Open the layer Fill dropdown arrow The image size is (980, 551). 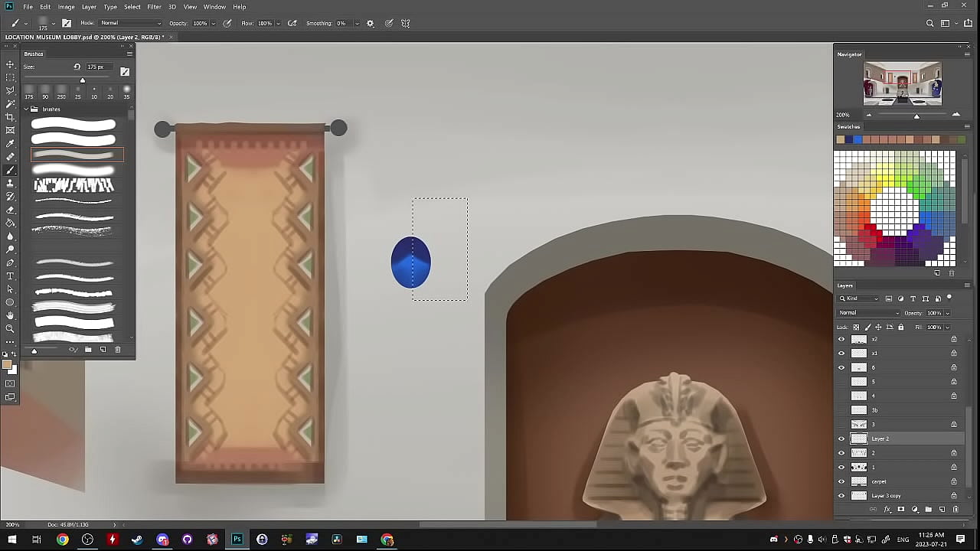click(x=947, y=328)
